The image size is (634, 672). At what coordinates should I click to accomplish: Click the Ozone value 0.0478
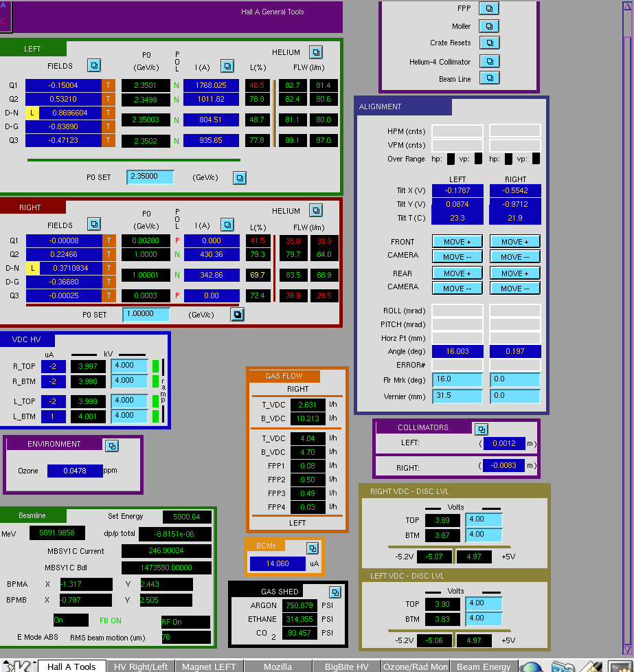[x=75, y=471]
